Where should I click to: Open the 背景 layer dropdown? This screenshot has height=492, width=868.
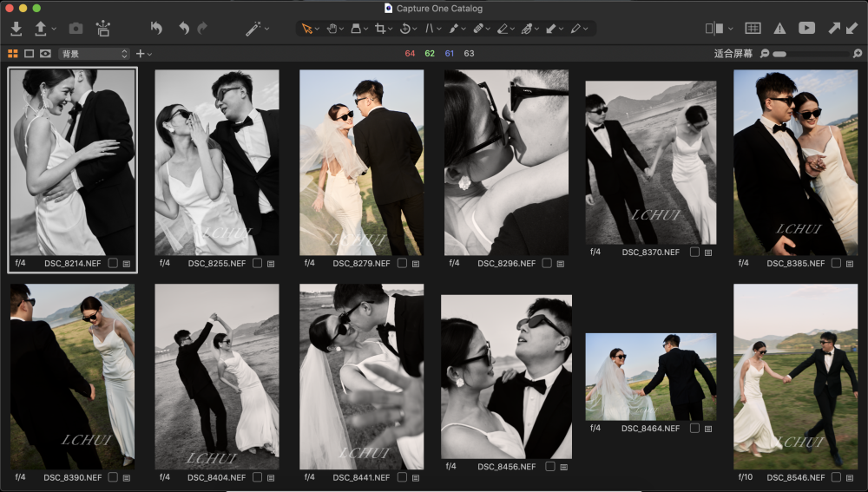[94, 54]
